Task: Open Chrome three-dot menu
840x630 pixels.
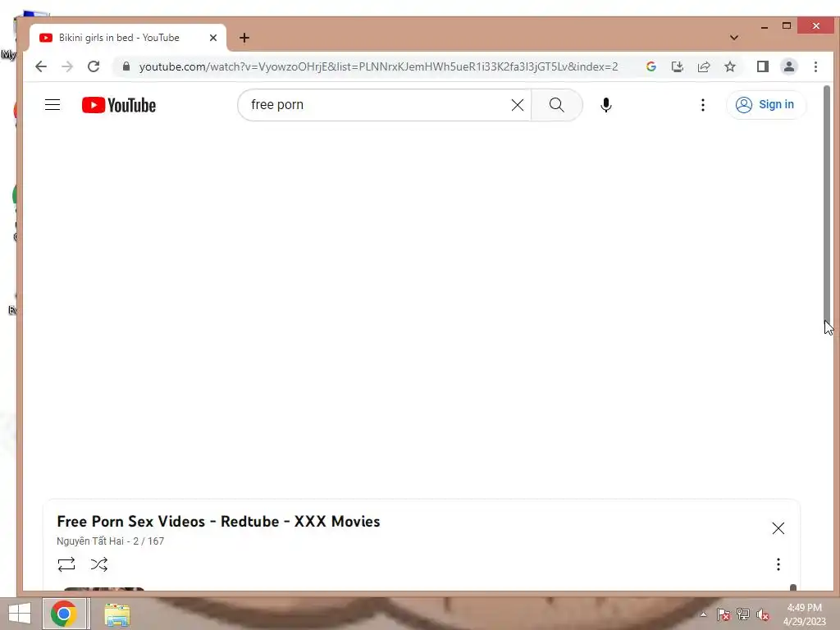Action: point(816,66)
